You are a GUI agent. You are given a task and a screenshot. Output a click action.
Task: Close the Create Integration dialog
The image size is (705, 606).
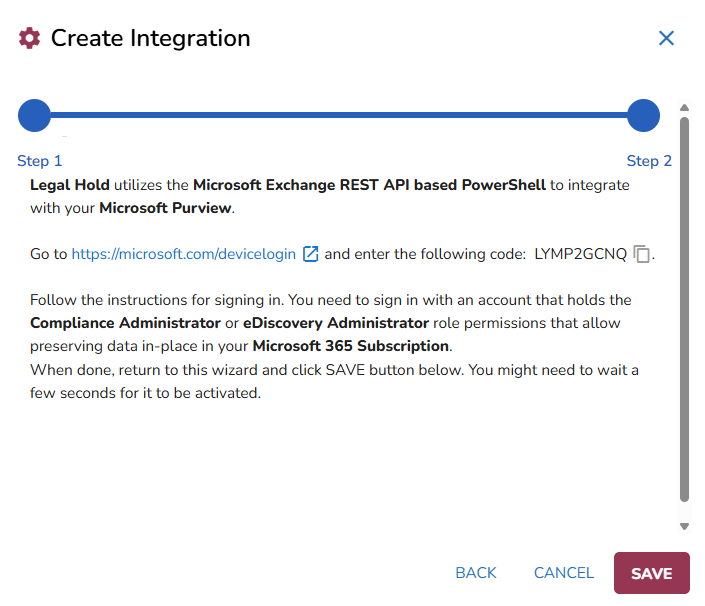(666, 39)
